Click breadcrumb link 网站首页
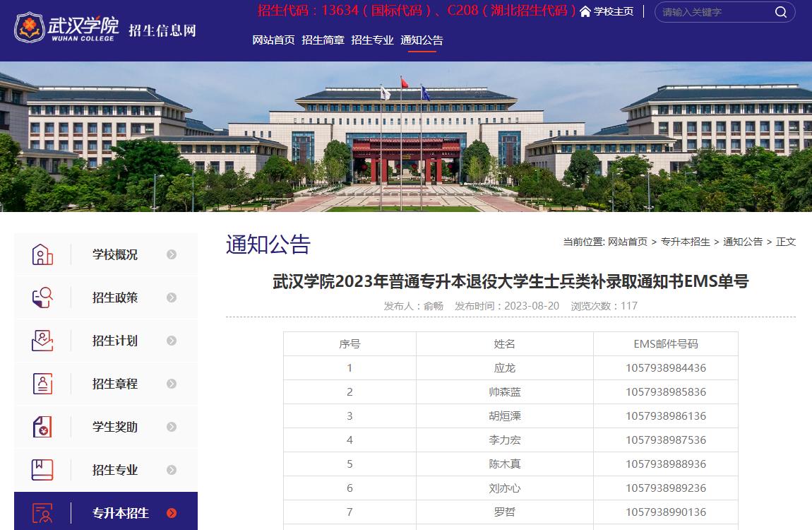The height and width of the screenshot is (530, 812). (x=628, y=242)
